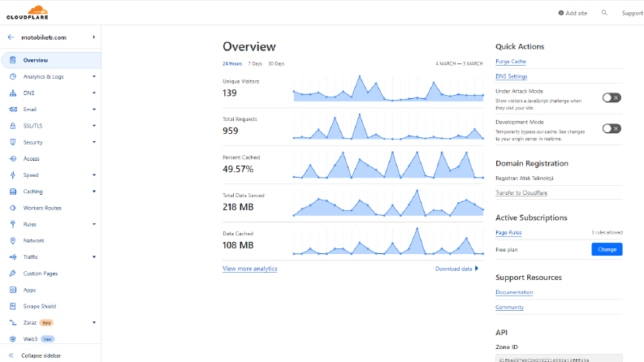This screenshot has height=362, width=644.
Task: Expand the SSL/TLS submenu arrow
Action: tap(94, 126)
